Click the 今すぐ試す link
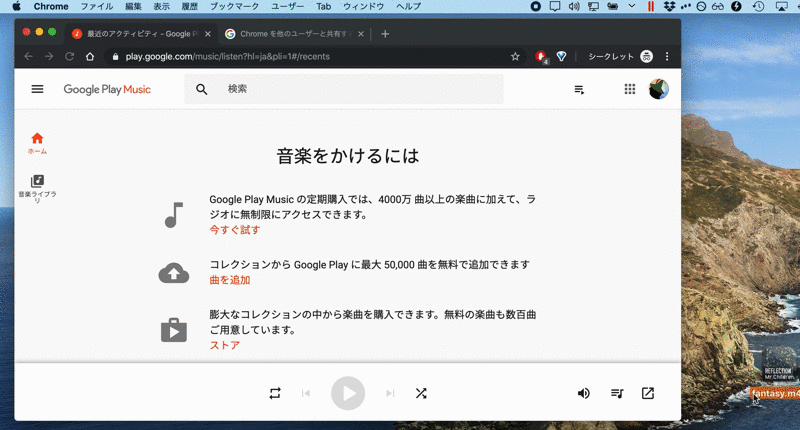 coord(234,230)
